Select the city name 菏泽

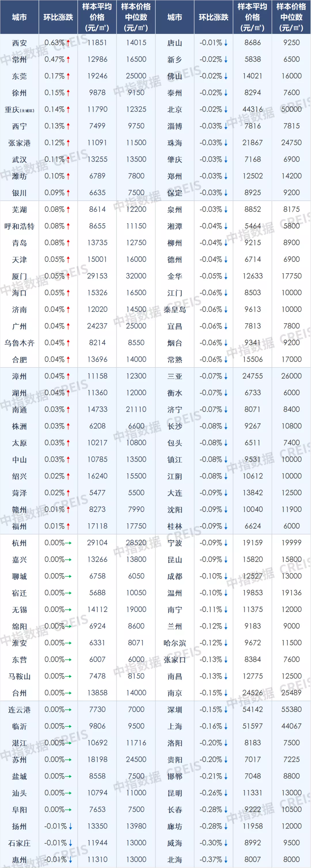pos(19,493)
